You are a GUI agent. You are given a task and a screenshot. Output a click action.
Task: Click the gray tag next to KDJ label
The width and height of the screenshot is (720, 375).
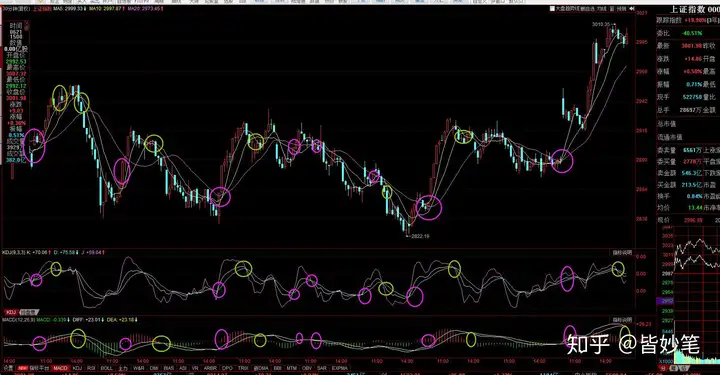coord(29,312)
